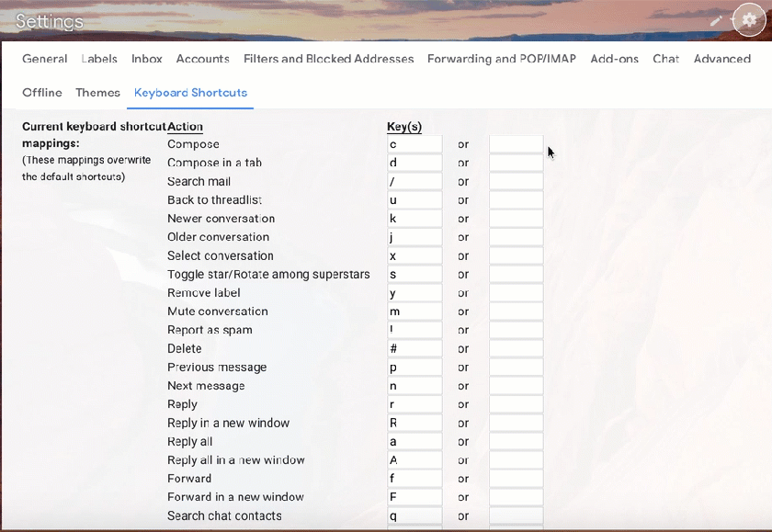This screenshot has width=772, height=532.
Task: Go to the Advanced tab
Action: (721, 59)
